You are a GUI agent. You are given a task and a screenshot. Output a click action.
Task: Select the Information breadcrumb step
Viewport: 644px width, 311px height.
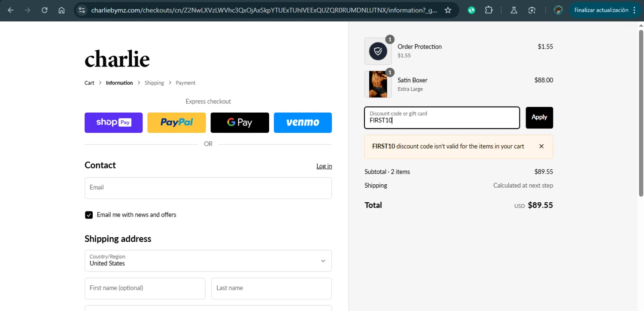[x=119, y=83]
